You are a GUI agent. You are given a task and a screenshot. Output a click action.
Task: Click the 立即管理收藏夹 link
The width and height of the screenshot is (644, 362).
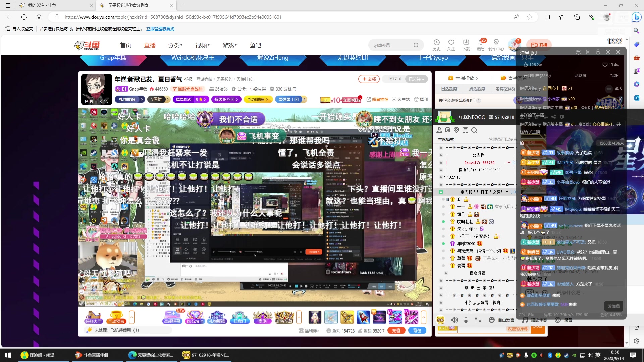tap(160, 29)
